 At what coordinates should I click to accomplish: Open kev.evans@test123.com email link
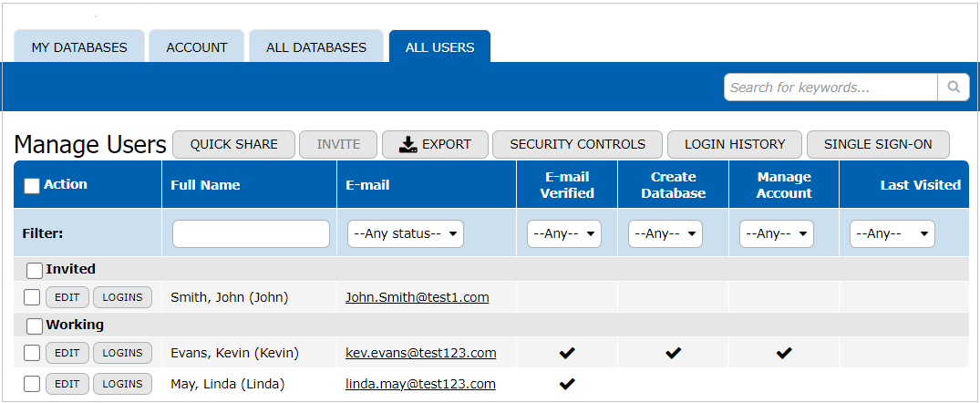coord(420,353)
